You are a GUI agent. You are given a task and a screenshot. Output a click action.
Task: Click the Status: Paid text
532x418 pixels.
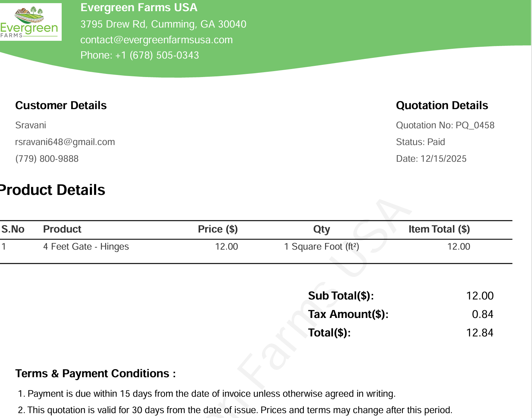click(421, 142)
